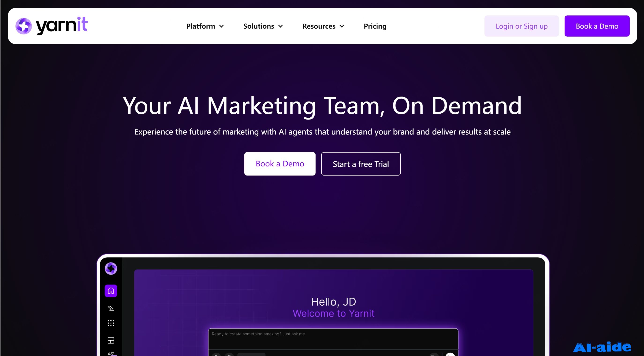Go to the Pricing page
Viewport: 644px width, 356px height.
pyautogui.click(x=375, y=26)
